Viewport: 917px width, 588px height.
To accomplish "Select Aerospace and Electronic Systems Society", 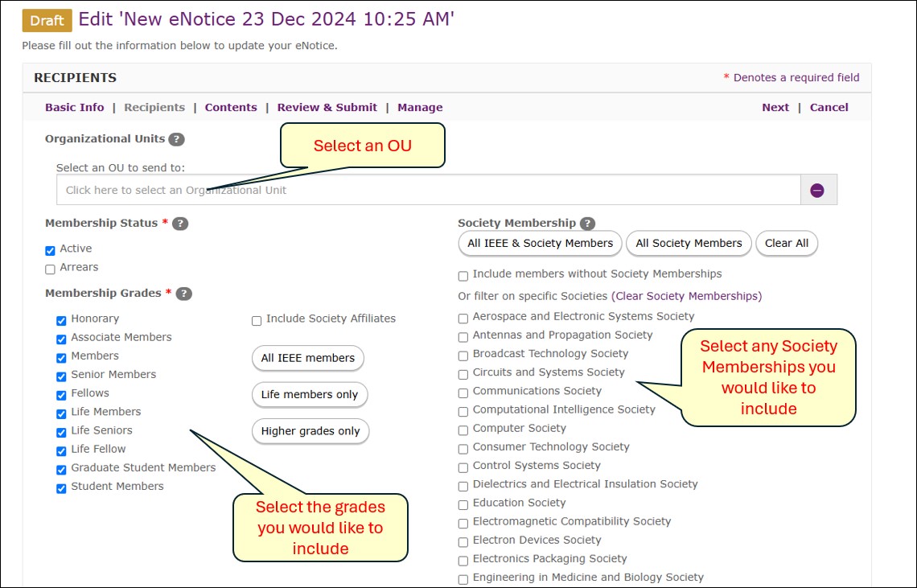I will pos(463,319).
